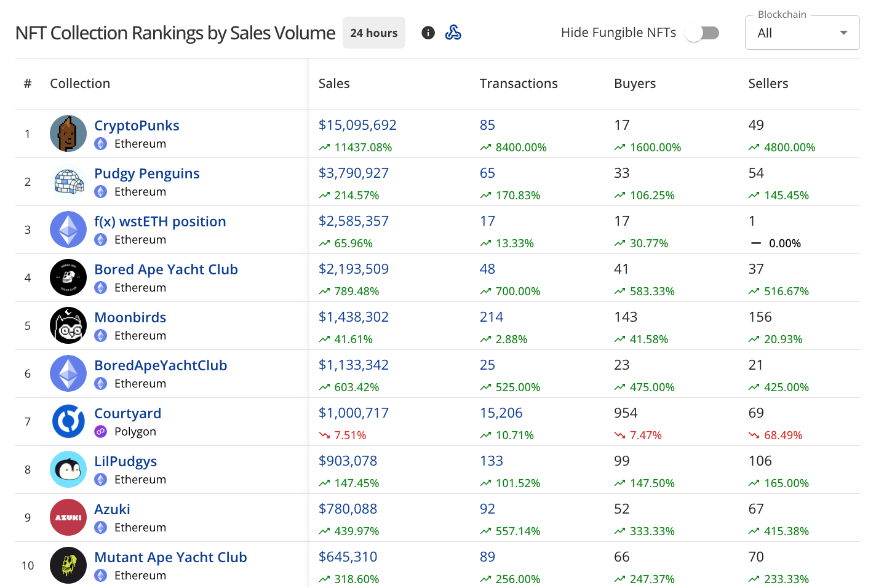Click the LilPudgys penguin avatar
This screenshot has height=588, width=876.
(x=68, y=469)
